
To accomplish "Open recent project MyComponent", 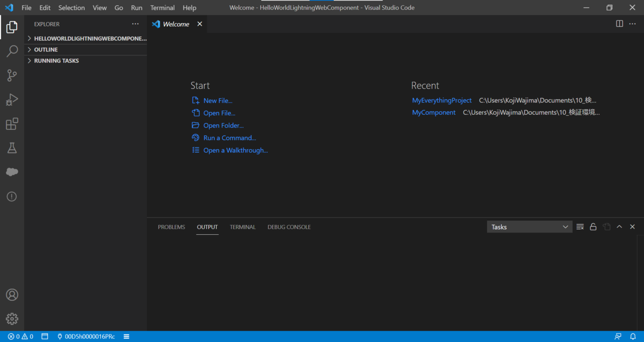I will point(434,113).
